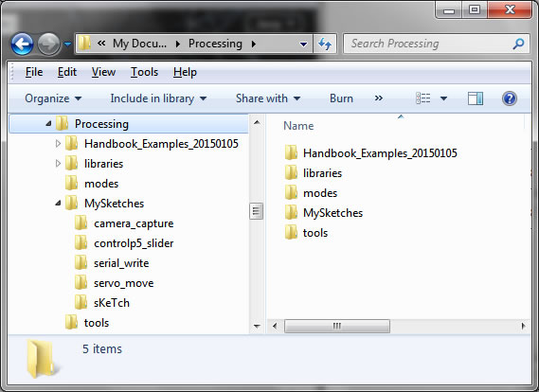
Task: Click folder icon in the address bar
Action: click(x=84, y=44)
